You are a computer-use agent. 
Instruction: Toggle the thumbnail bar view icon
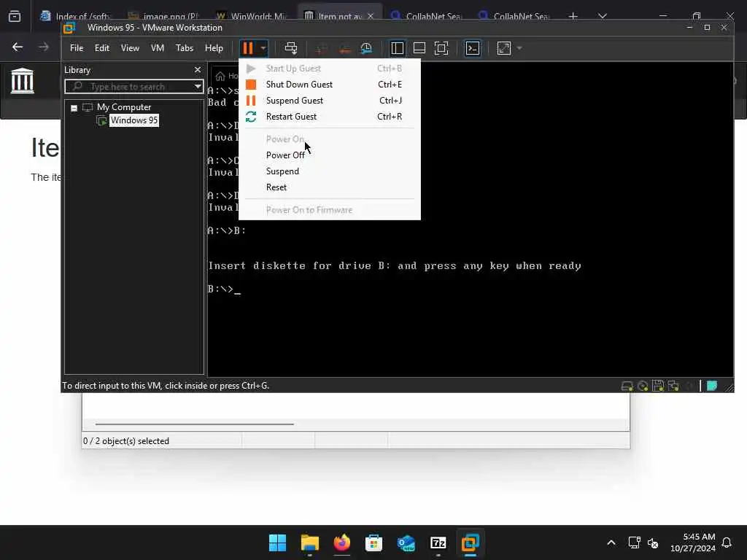[x=419, y=48]
